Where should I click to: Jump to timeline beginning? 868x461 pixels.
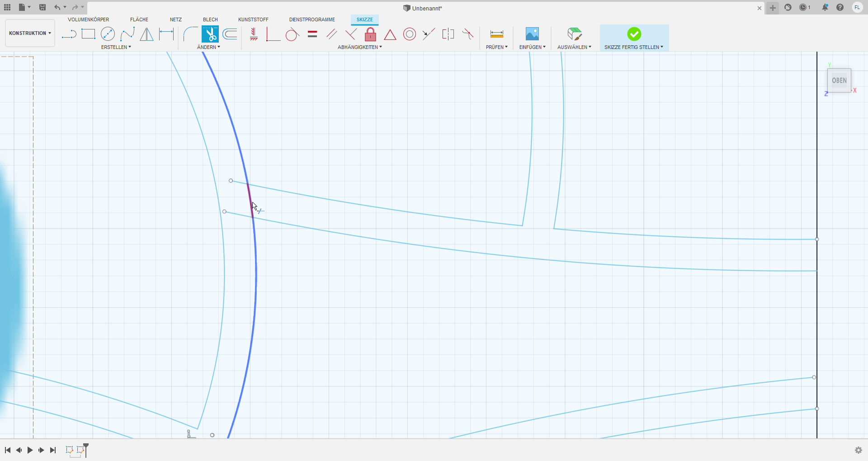[x=8, y=450]
